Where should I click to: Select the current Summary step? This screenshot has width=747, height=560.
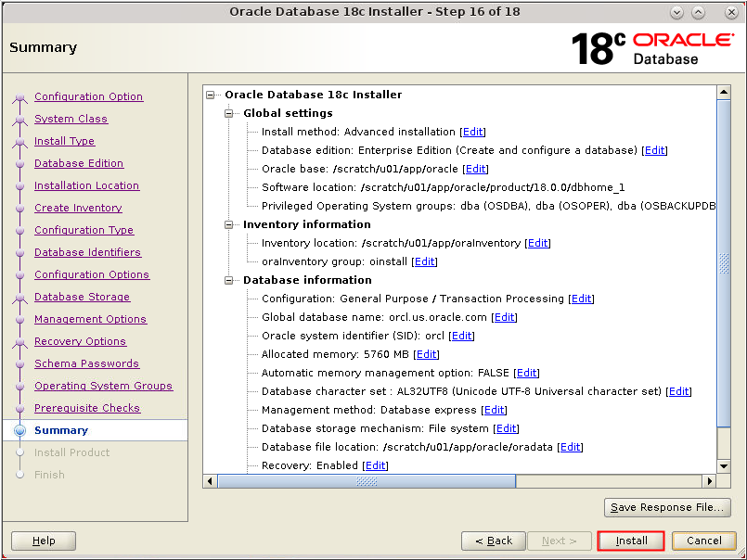[61, 430]
